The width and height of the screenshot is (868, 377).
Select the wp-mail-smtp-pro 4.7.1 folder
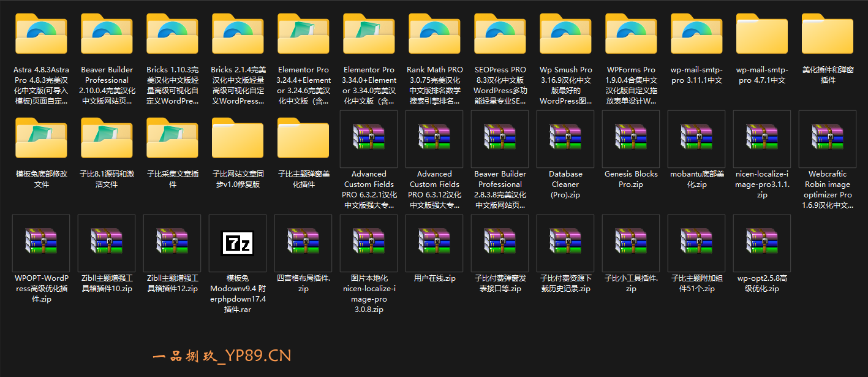coord(762,36)
